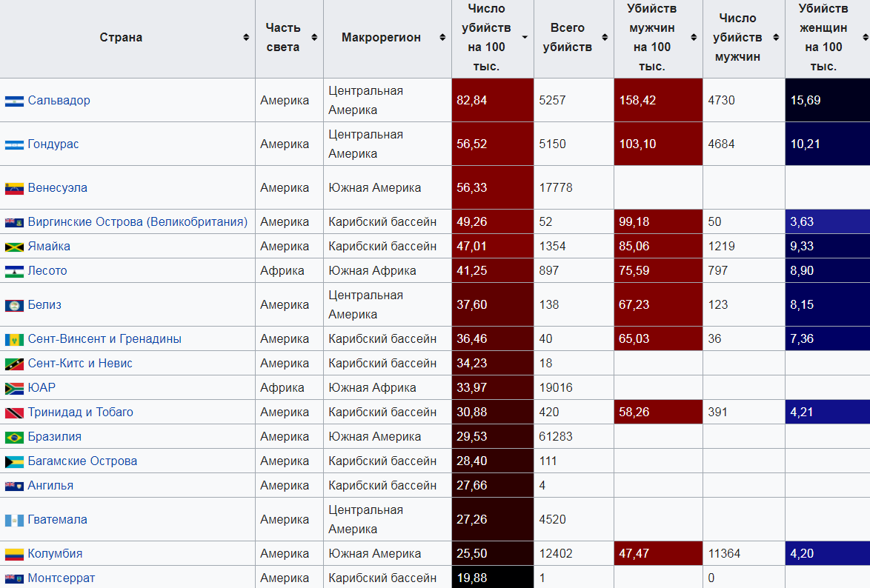The height and width of the screenshot is (588, 870).
Task: Click the Colombia flag icon
Action: tap(14, 554)
